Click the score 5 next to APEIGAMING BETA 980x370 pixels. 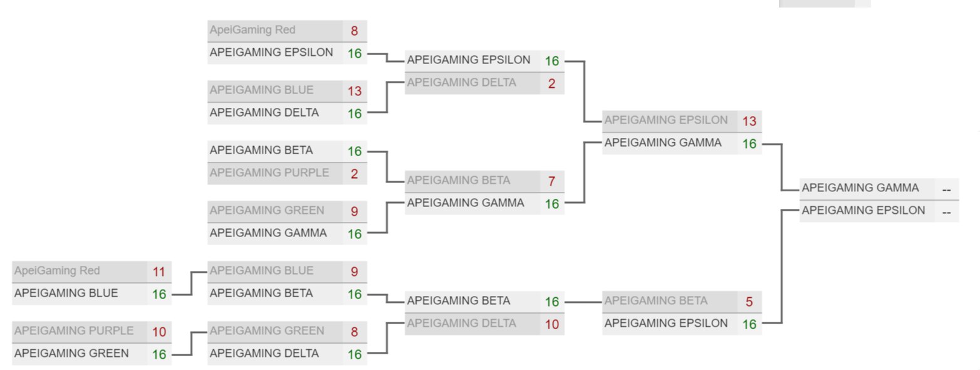coord(749,302)
